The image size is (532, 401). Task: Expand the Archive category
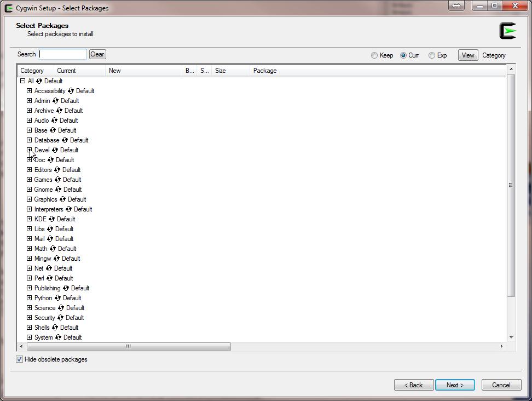(29, 111)
